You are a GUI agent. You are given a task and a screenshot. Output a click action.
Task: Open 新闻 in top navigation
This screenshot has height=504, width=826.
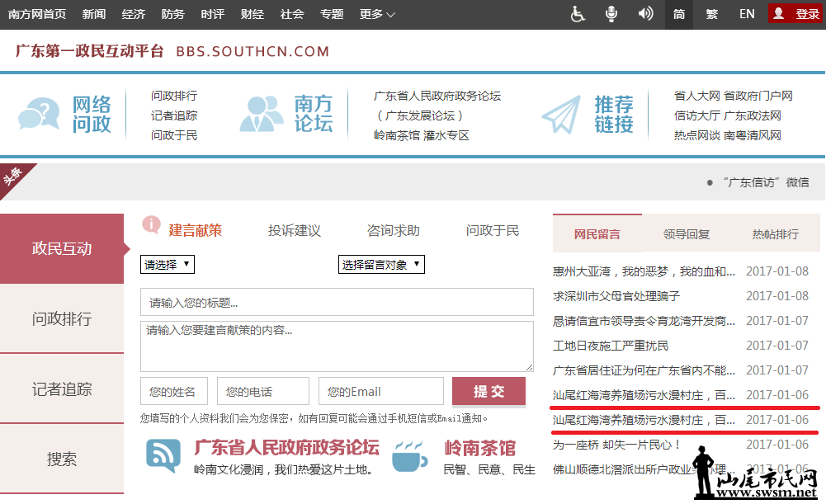(x=94, y=14)
